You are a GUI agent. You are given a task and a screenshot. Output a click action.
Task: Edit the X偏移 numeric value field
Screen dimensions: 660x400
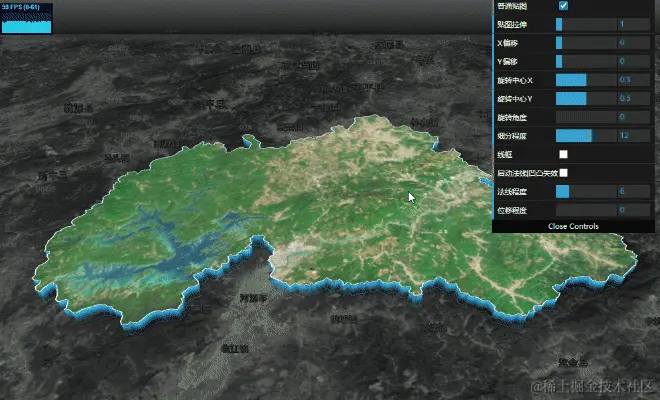tap(634, 43)
